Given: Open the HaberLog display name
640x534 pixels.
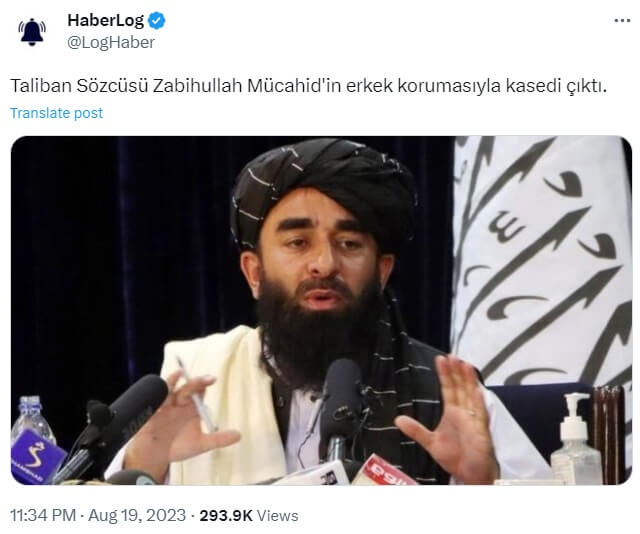Looking at the screenshot, I should (x=105, y=20).
